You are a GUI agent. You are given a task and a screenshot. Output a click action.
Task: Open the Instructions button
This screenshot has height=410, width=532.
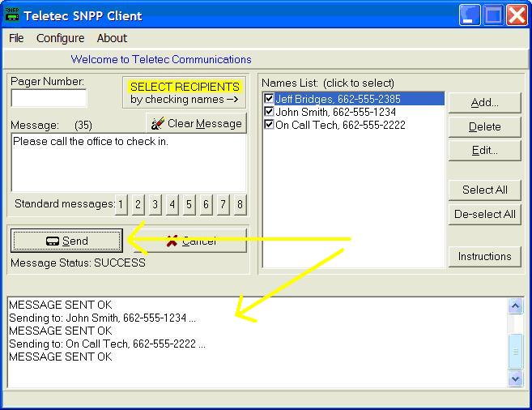click(x=484, y=256)
